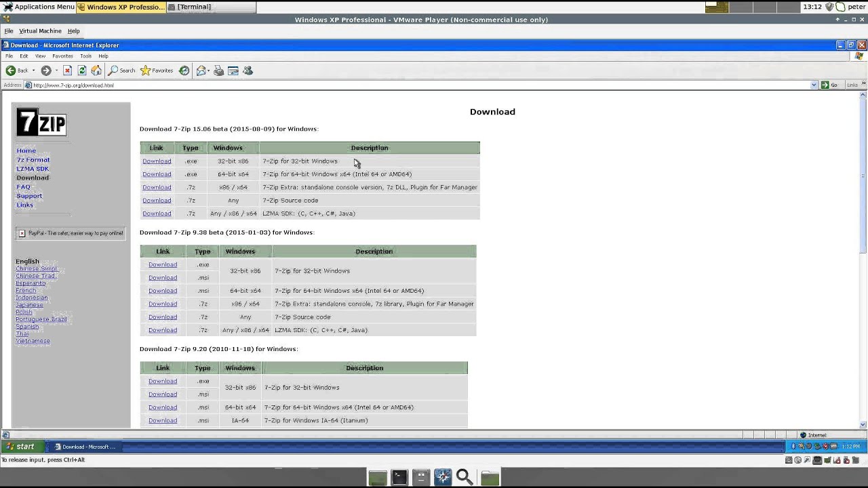Launch the compass web browser dock icon
Image resolution: width=868 pixels, height=488 pixels.
(443, 478)
